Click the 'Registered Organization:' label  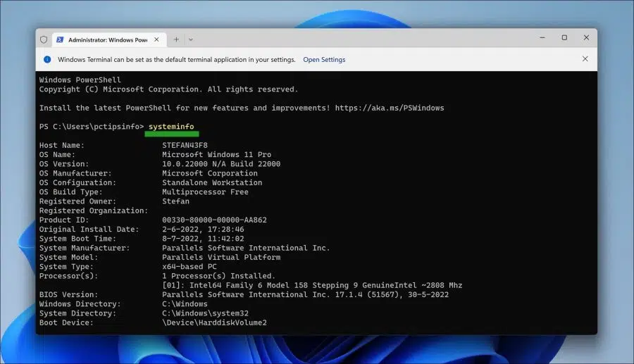[x=94, y=211]
